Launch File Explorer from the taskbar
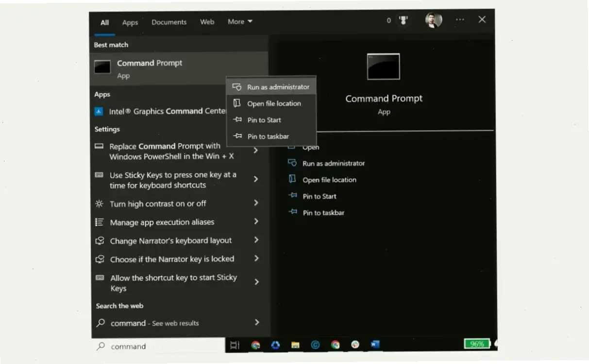The width and height of the screenshot is (589, 364). (x=295, y=345)
